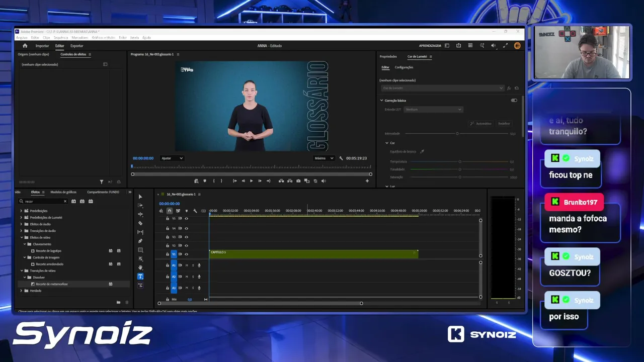The height and width of the screenshot is (362, 644).
Task: Click the Extract button icon
Action: pos(290,181)
